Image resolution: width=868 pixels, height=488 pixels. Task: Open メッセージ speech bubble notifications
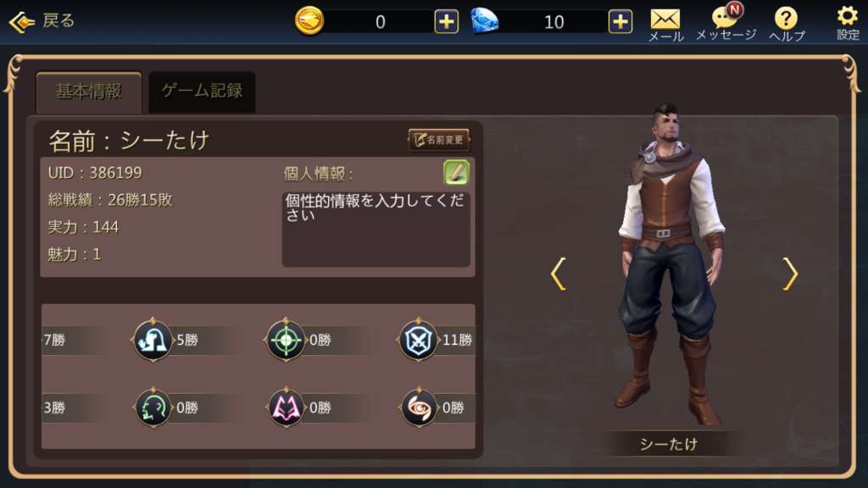tap(726, 23)
